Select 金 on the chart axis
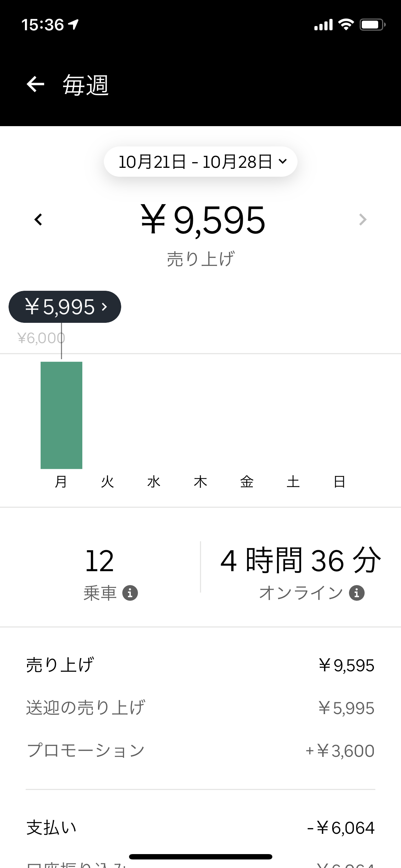The image size is (401, 868). tap(247, 482)
